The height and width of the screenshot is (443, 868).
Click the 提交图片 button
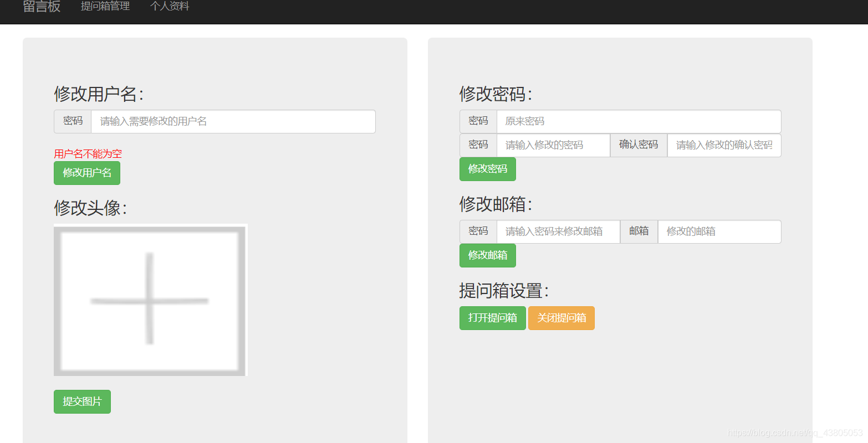(82, 401)
